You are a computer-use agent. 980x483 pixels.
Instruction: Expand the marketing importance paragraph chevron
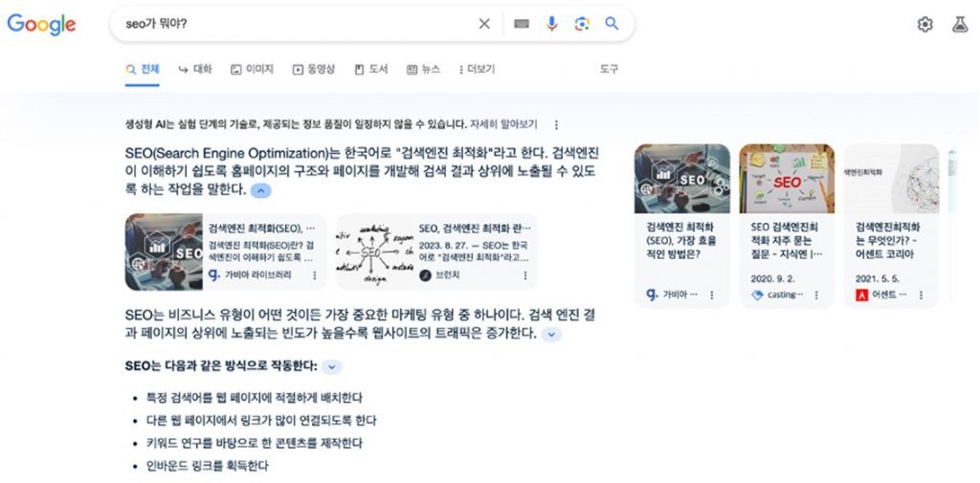[550, 335]
